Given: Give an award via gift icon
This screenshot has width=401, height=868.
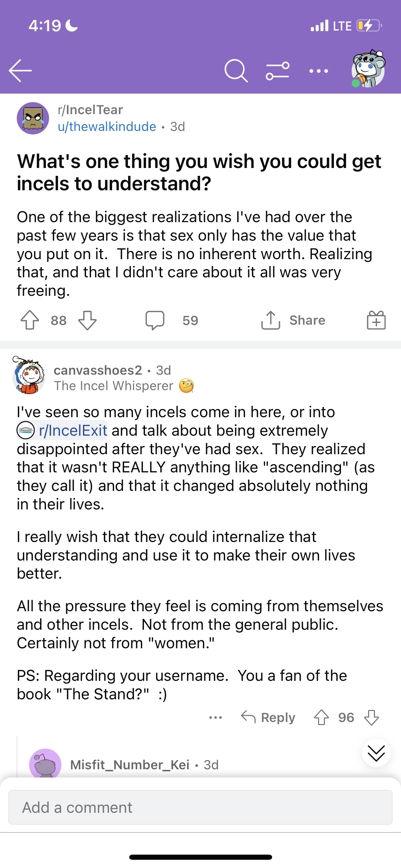Looking at the screenshot, I should pyautogui.click(x=376, y=320).
